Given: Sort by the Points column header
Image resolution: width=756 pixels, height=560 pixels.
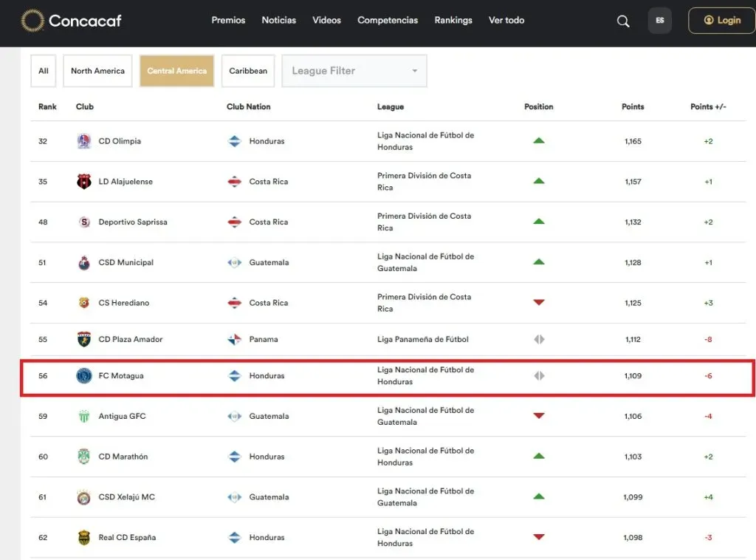Looking at the screenshot, I should 633,107.
